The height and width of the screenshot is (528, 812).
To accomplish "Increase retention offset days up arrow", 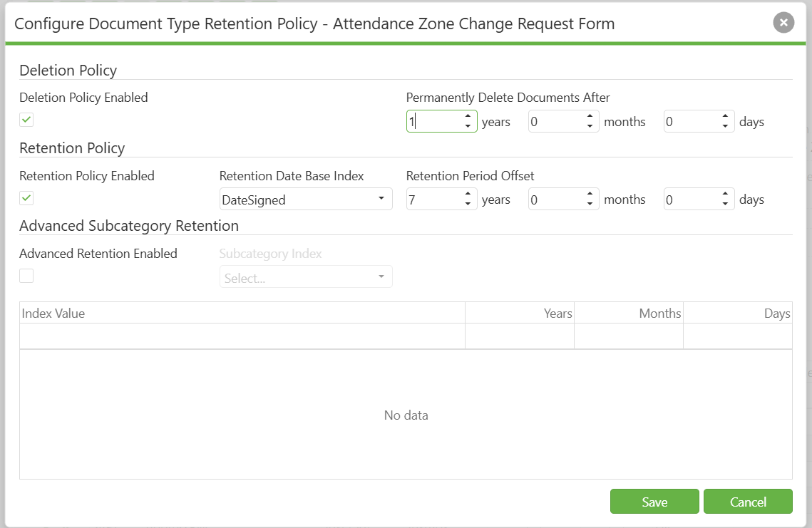I will pos(725,194).
